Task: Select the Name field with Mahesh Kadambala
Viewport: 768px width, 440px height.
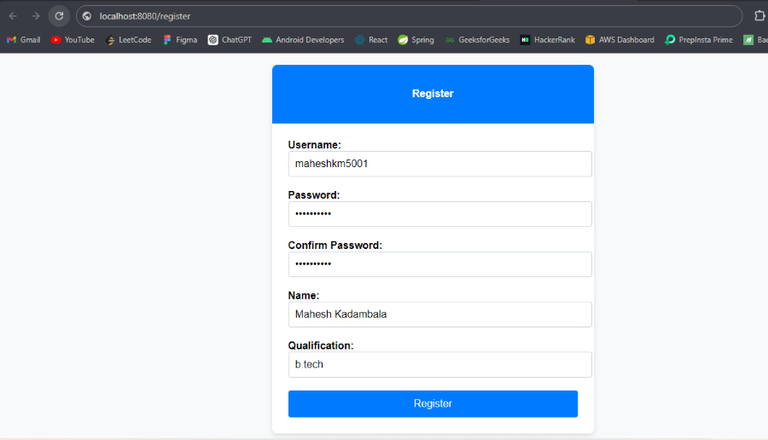Action: coord(440,314)
